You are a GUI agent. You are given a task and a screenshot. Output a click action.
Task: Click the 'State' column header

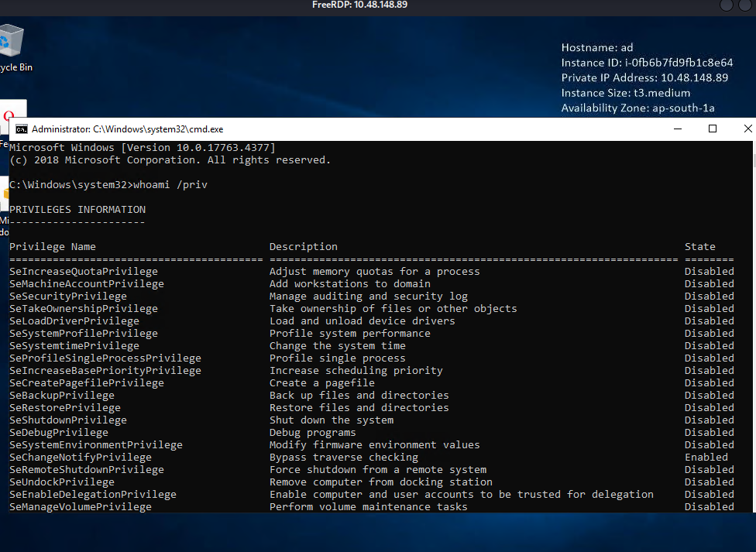click(700, 246)
